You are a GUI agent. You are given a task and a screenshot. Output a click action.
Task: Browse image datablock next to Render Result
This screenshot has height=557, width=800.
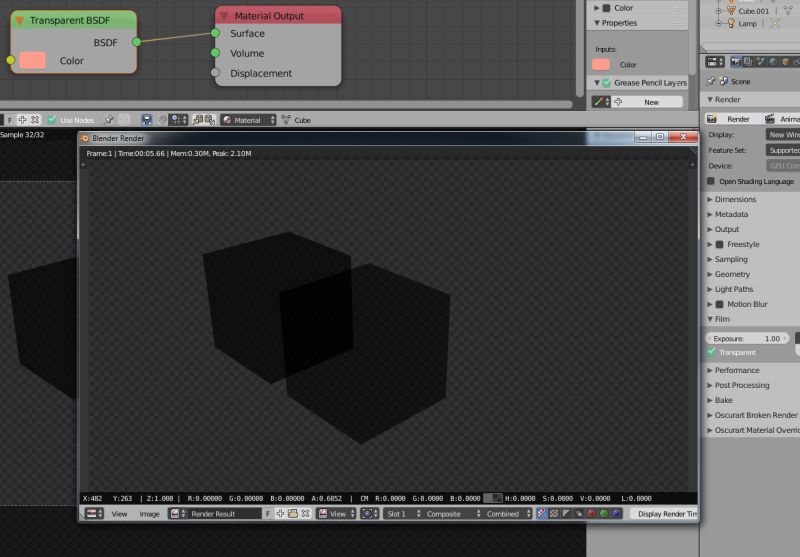178,514
